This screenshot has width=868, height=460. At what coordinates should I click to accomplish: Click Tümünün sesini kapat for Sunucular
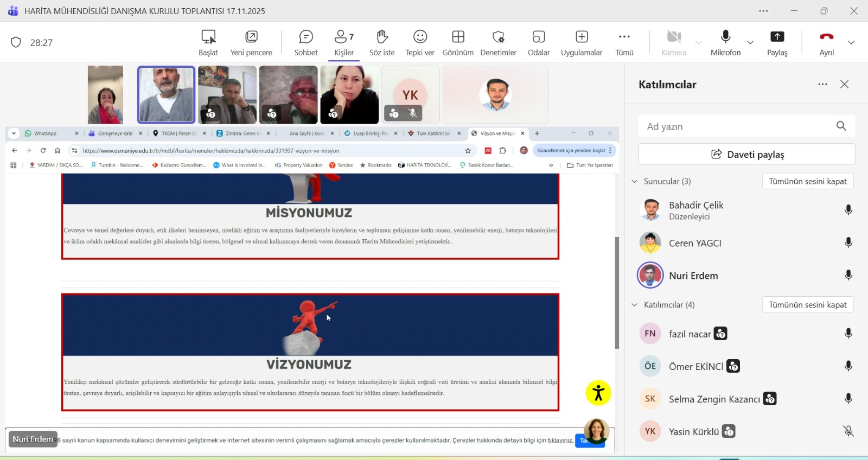[x=807, y=181]
